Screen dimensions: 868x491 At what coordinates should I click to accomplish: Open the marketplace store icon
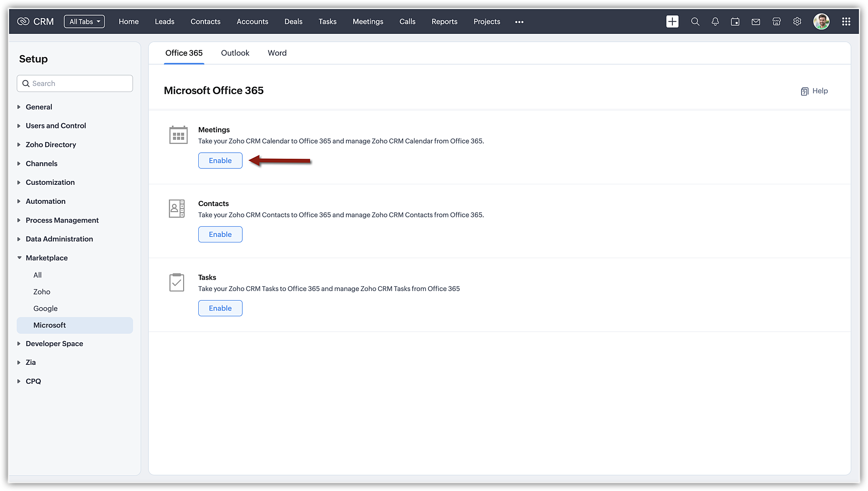pos(776,21)
